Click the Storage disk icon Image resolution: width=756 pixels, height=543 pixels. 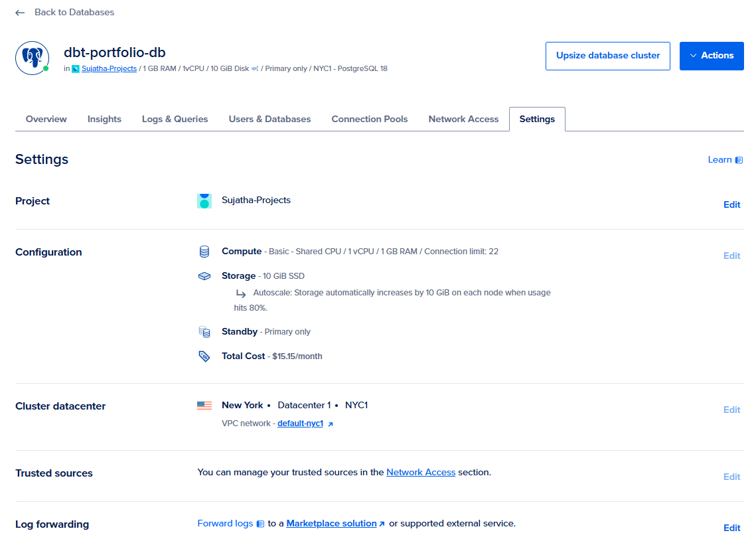click(x=204, y=276)
